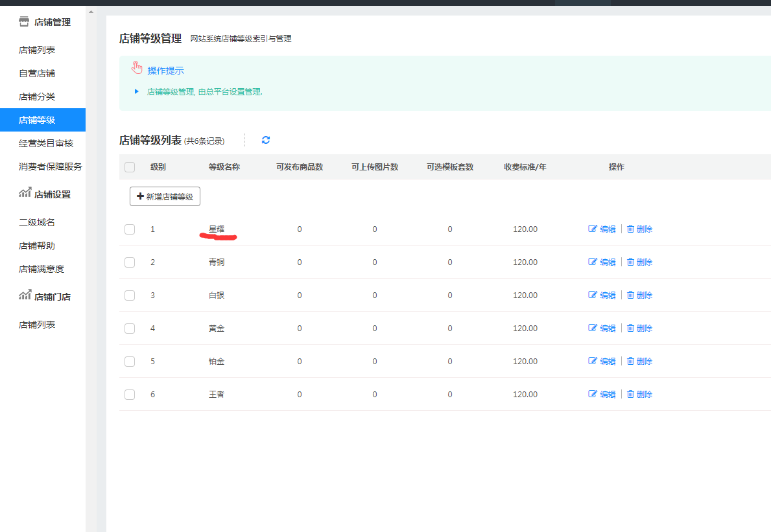Open the 二级域名 settings link
This screenshot has height=532, width=771.
pos(37,222)
